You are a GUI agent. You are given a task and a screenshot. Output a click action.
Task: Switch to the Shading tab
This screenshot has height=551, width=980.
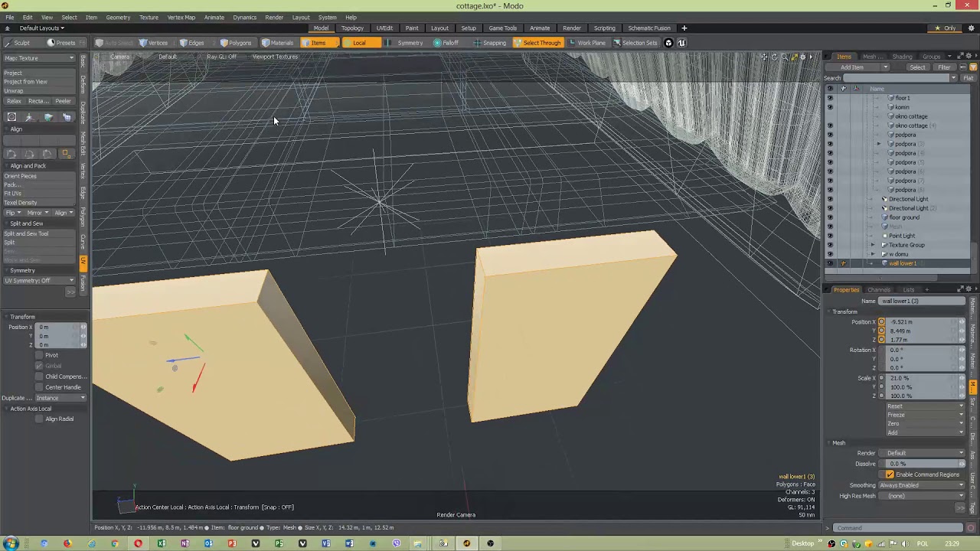(x=902, y=57)
